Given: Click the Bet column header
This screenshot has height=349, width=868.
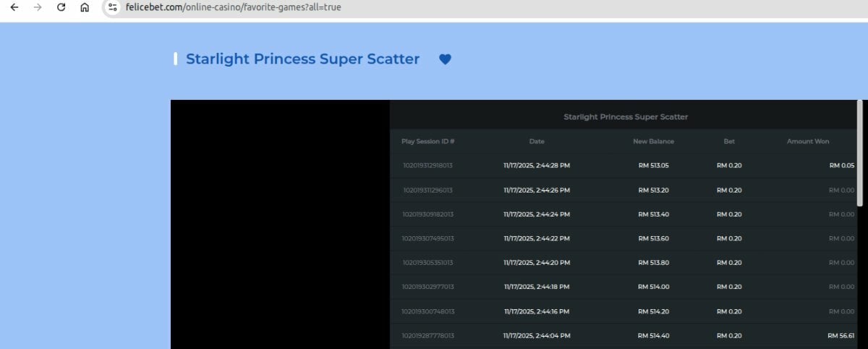Looking at the screenshot, I should [729, 141].
